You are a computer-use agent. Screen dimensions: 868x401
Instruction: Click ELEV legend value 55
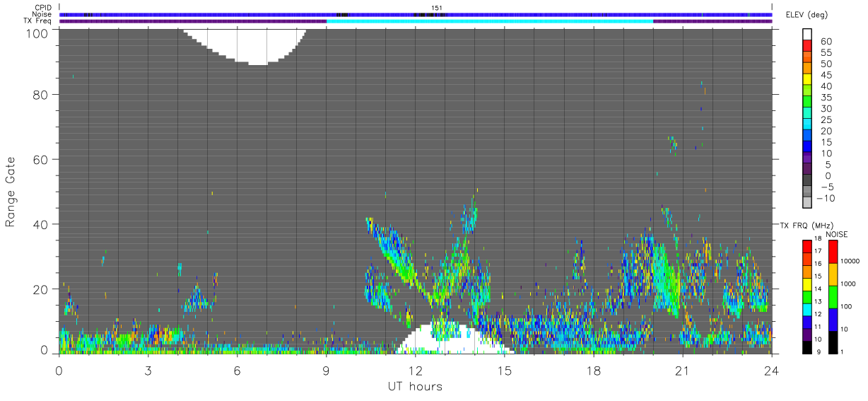825,52
